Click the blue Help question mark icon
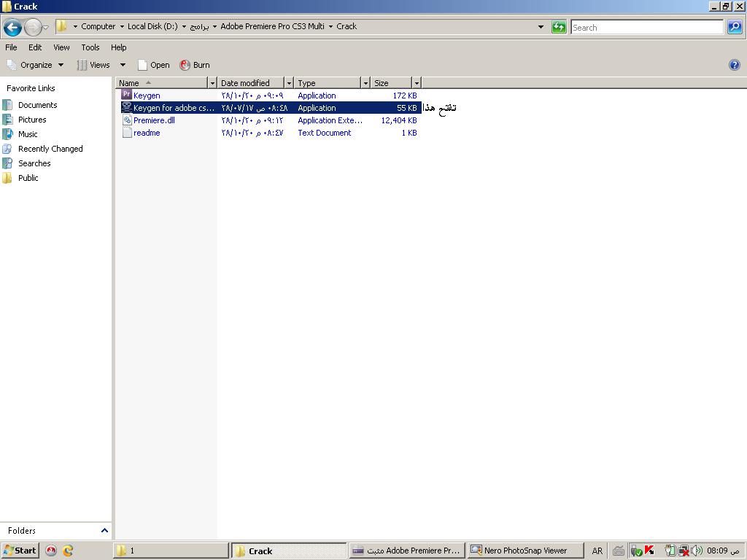Viewport: 747px width, 560px height. 735,65
